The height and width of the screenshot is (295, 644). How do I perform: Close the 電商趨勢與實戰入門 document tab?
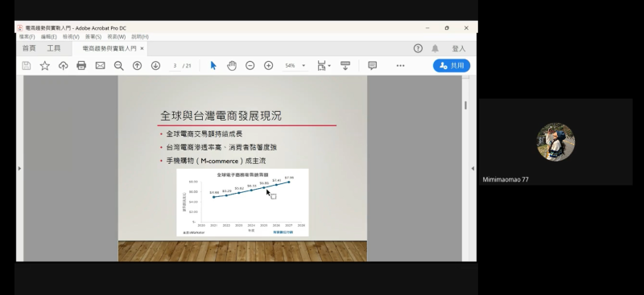click(142, 48)
